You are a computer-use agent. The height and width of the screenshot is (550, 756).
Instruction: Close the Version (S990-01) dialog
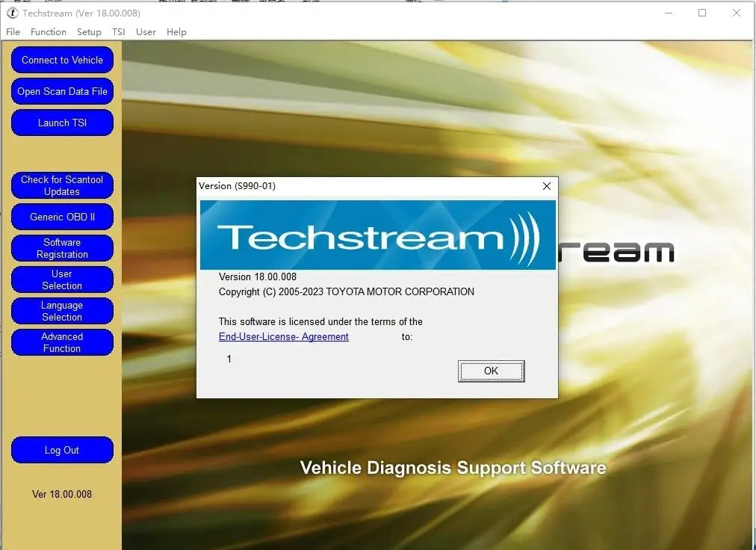[x=546, y=185]
